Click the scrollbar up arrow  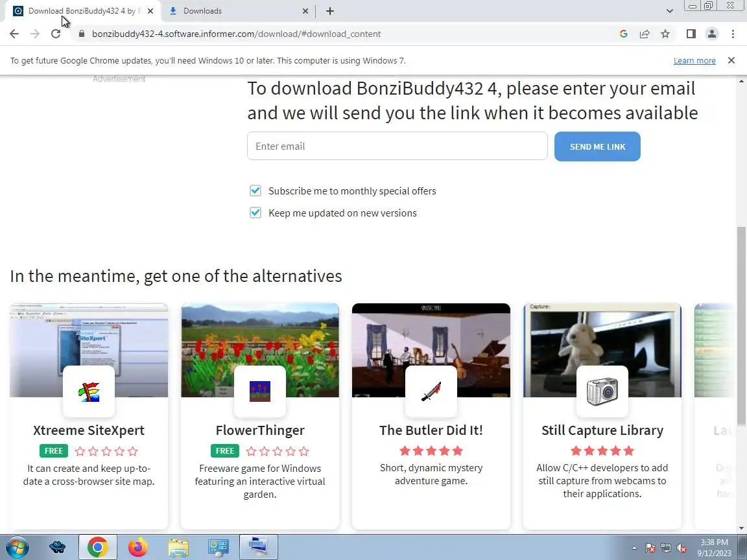741,80
